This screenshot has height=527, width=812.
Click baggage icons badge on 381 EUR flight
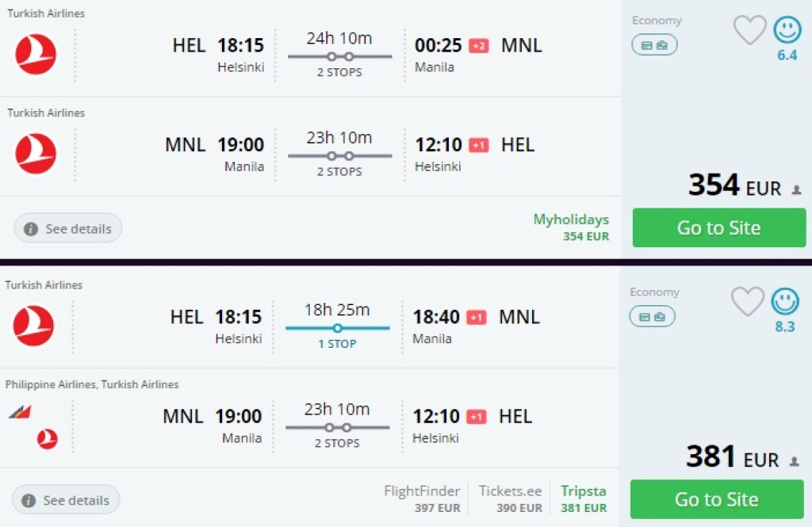pos(652,317)
